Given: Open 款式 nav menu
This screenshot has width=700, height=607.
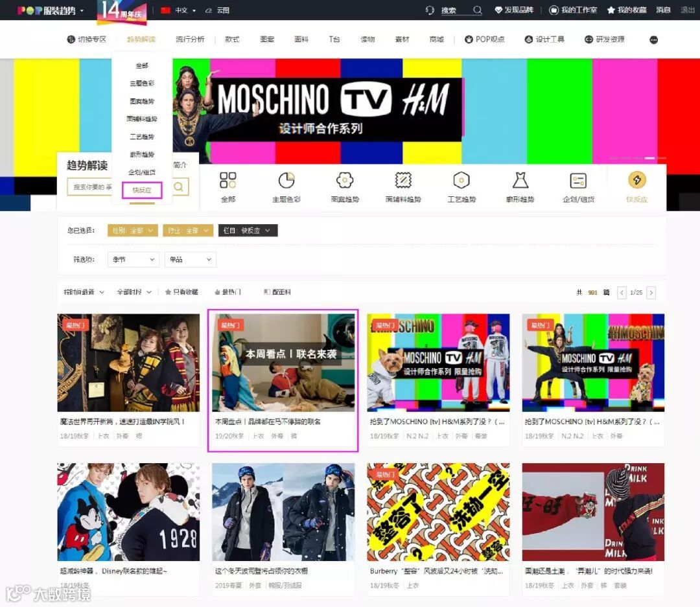Looking at the screenshot, I should coord(232,40).
